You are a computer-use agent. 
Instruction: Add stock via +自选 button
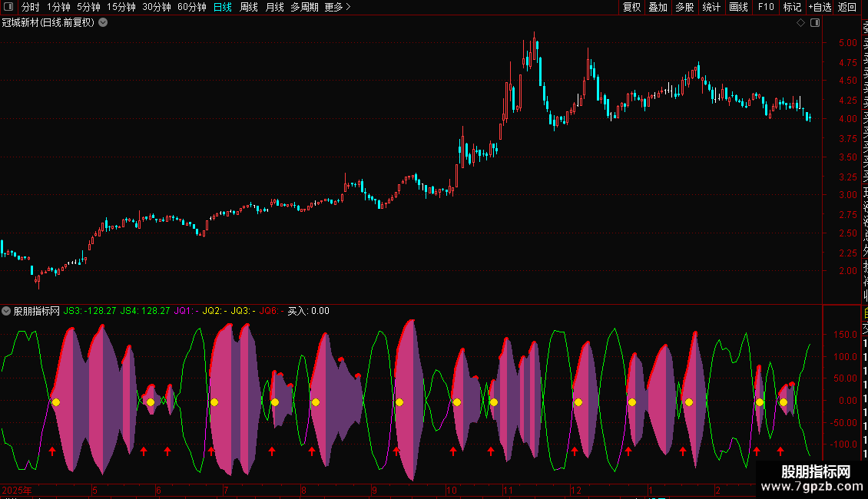coord(820,7)
